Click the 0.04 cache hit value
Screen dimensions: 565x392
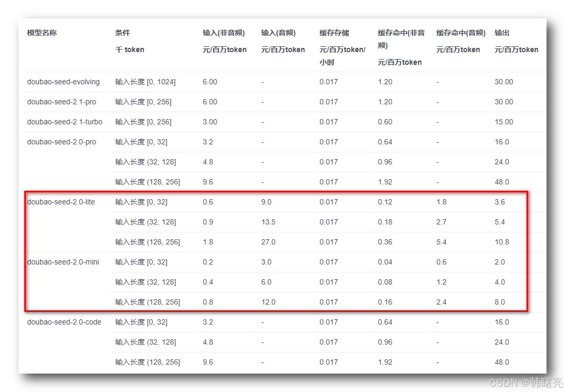[385, 262]
